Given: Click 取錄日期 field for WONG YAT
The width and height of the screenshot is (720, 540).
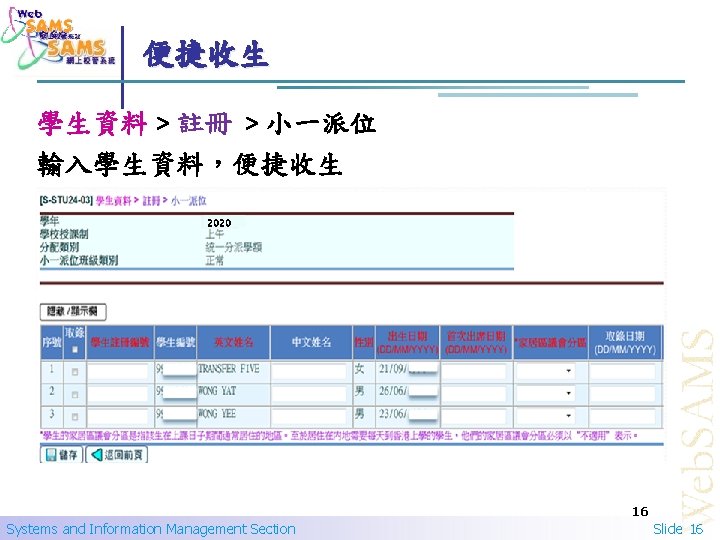Looking at the screenshot, I should [622, 394].
